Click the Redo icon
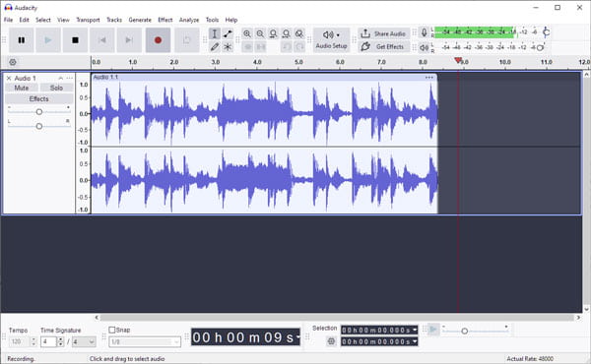Screen dimensions: 591x364 (299, 46)
